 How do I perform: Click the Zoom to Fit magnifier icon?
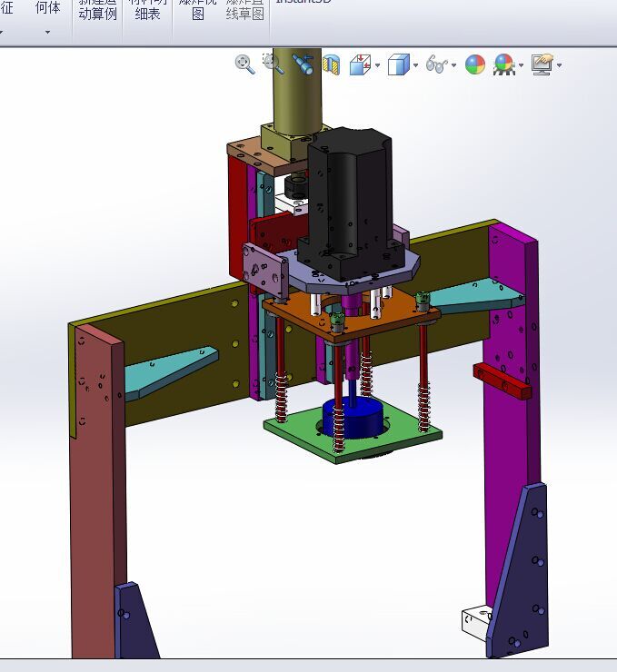(x=244, y=64)
